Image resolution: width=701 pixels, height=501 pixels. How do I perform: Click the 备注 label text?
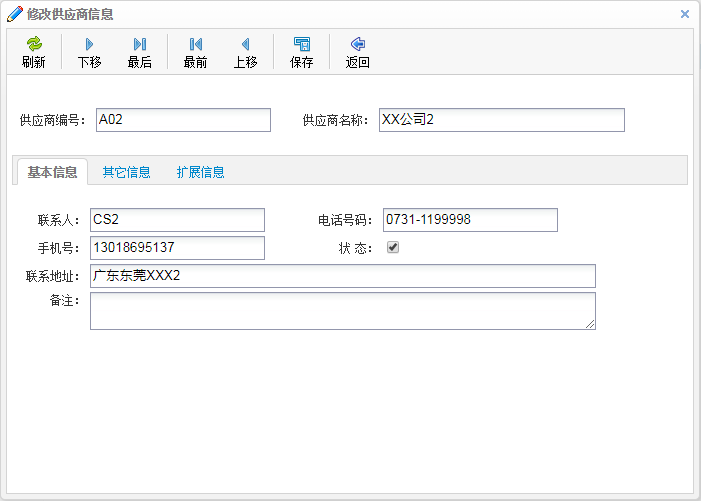(65, 300)
